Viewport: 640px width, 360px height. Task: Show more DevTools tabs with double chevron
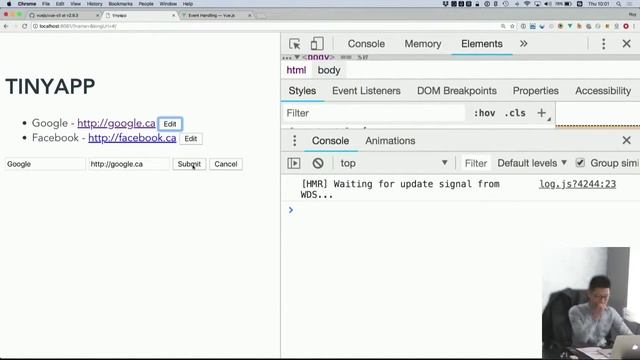tap(523, 44)
